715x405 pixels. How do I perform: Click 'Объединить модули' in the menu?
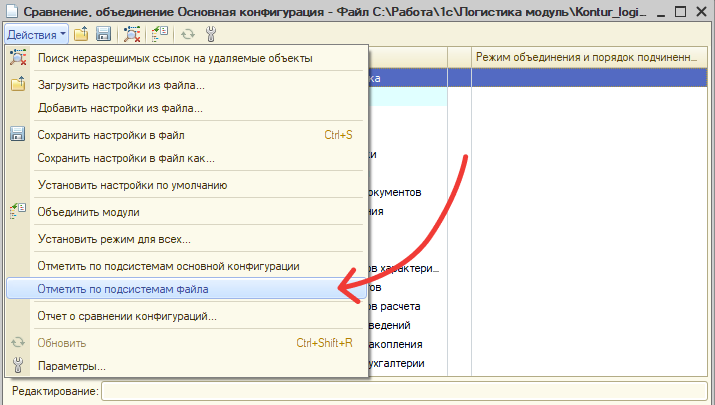[88, 212]
